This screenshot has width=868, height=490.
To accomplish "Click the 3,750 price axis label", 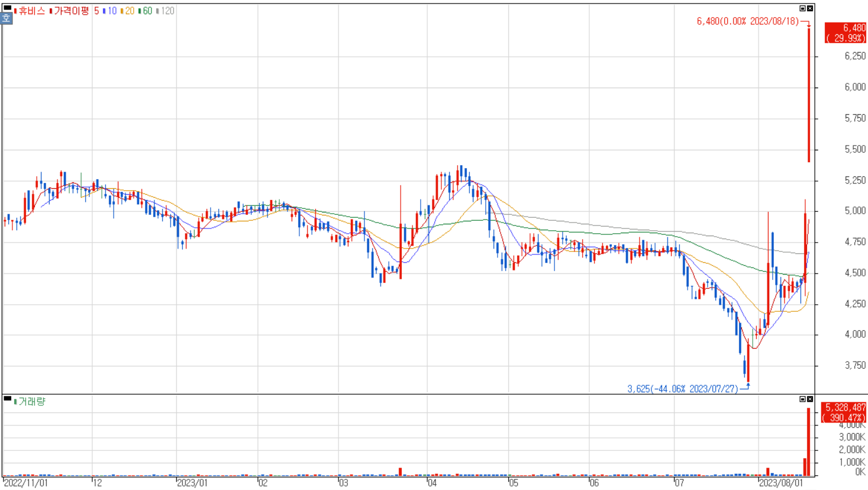I will [855, 365].
